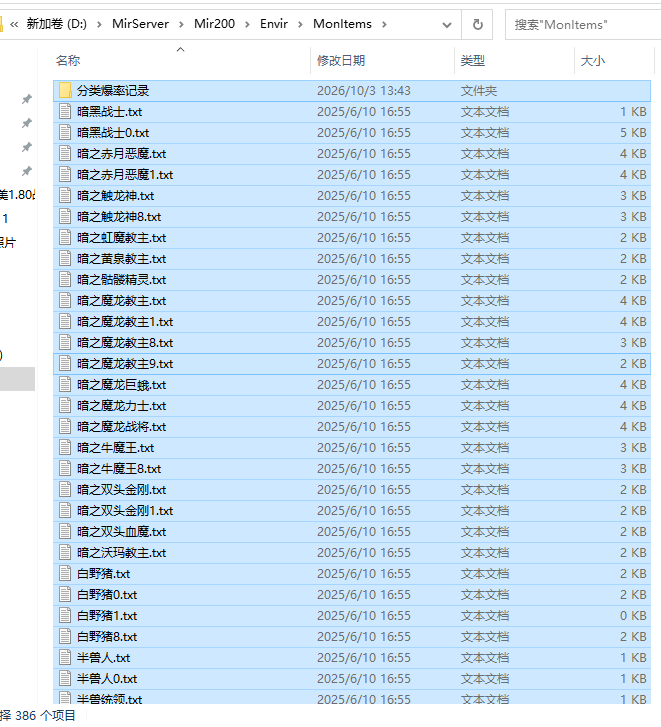
Task: Click the 暗之牛魔王8.txt file icon
Action: click(x=65, y=468)
